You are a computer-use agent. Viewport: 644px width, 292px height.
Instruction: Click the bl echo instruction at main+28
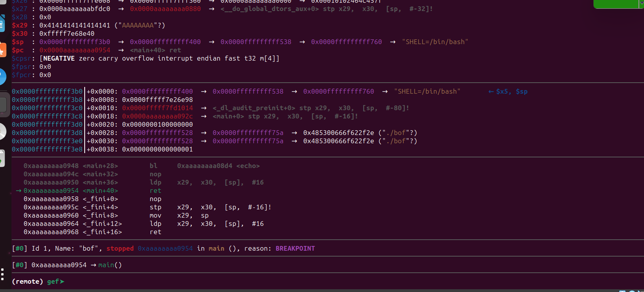click(204, 166)
